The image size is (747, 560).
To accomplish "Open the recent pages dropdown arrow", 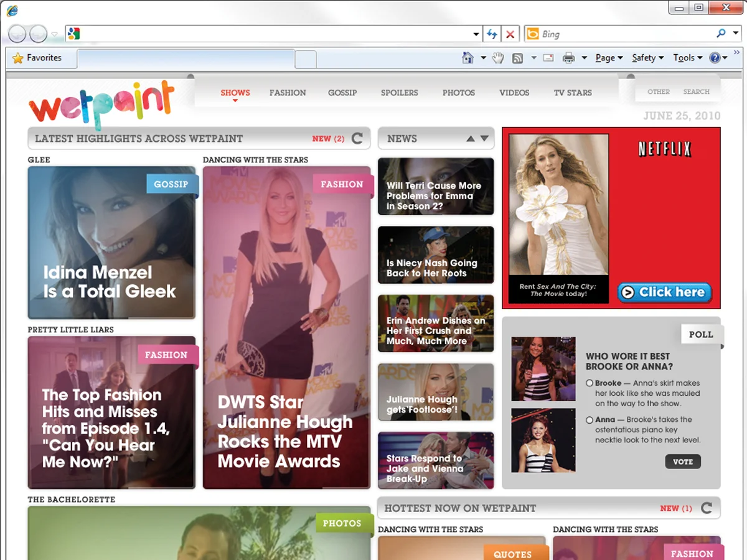I will tap(55, 34).
